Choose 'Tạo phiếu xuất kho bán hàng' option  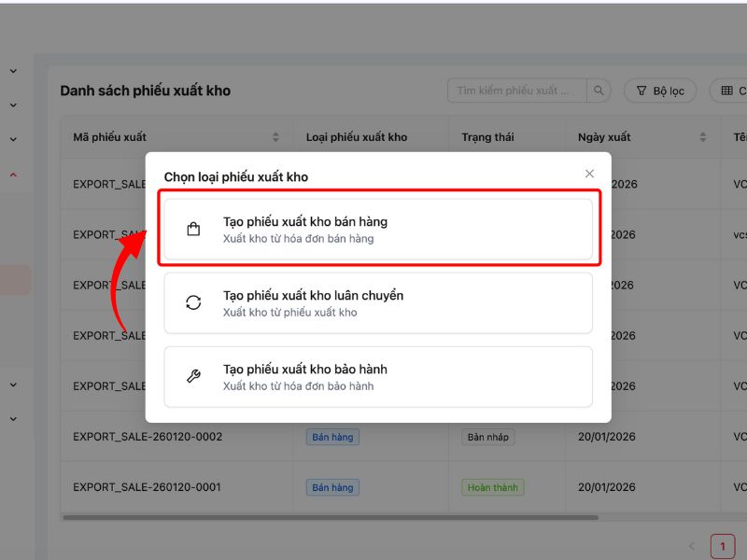click(378, 230)
